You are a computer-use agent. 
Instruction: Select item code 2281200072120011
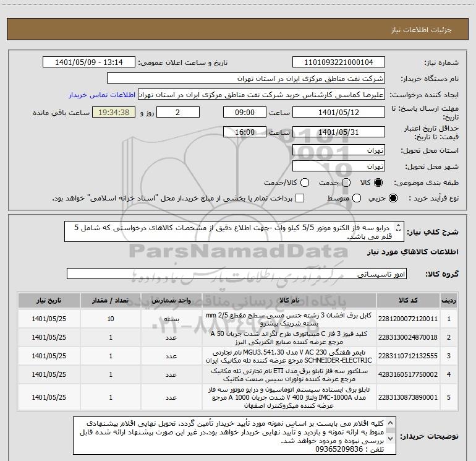click(408, 319)
